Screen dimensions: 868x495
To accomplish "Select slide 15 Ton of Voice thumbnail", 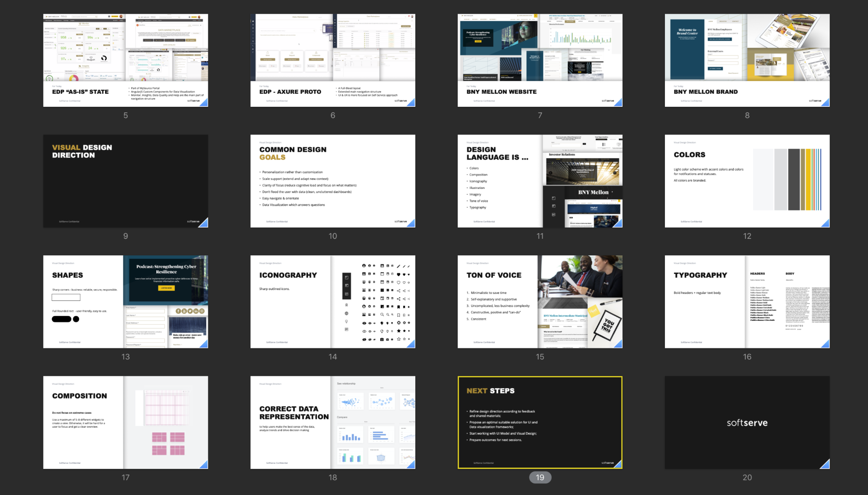I will (x=540, y=301).
